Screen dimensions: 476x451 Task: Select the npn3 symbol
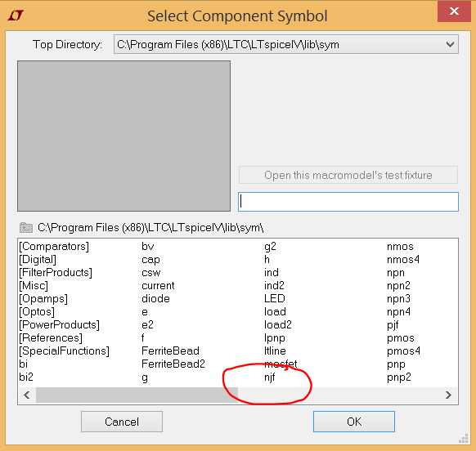[x=398, y=299]
